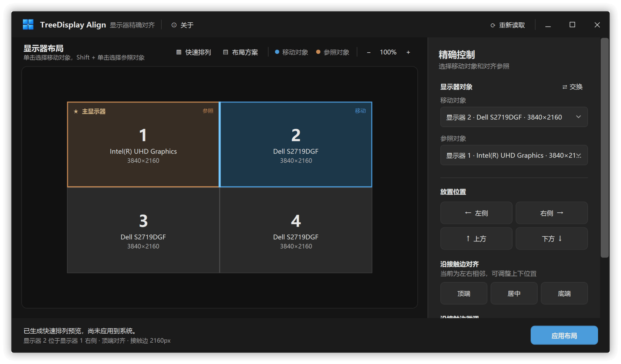Place display 上方 above reference
Image resolution: width=621 pixels, height=364 pixels.
(x=476, y=239)
